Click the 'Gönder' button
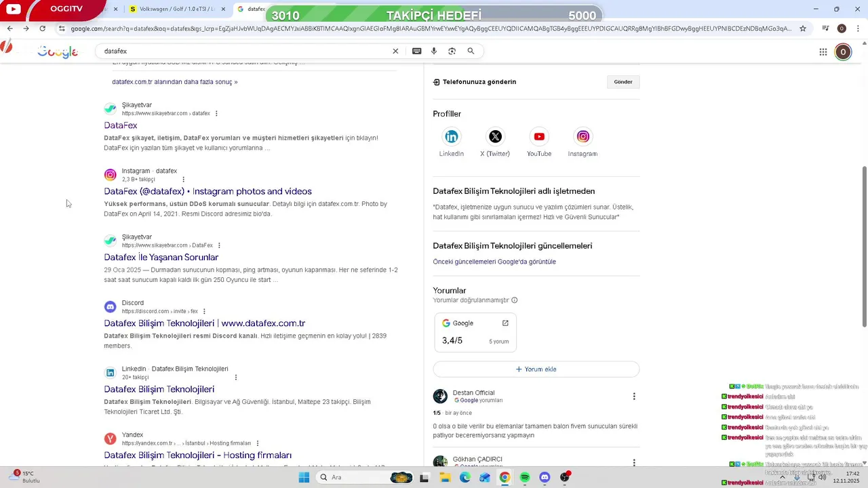The image size is (868, 488). point(623,82)
